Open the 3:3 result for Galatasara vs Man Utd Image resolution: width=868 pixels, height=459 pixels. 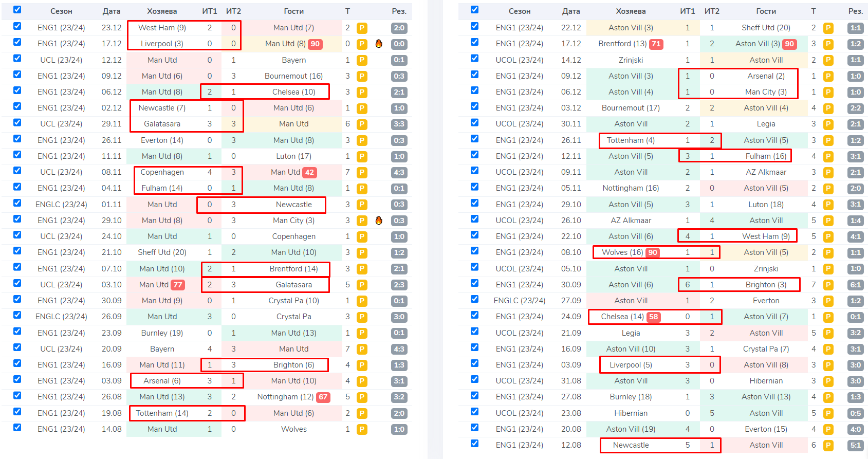(x=399, y=124)
